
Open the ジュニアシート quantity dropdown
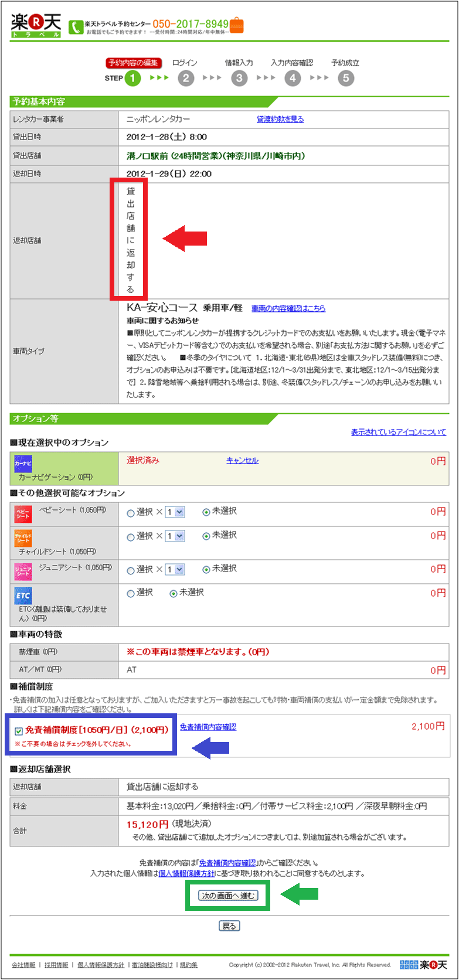(175, 570)
